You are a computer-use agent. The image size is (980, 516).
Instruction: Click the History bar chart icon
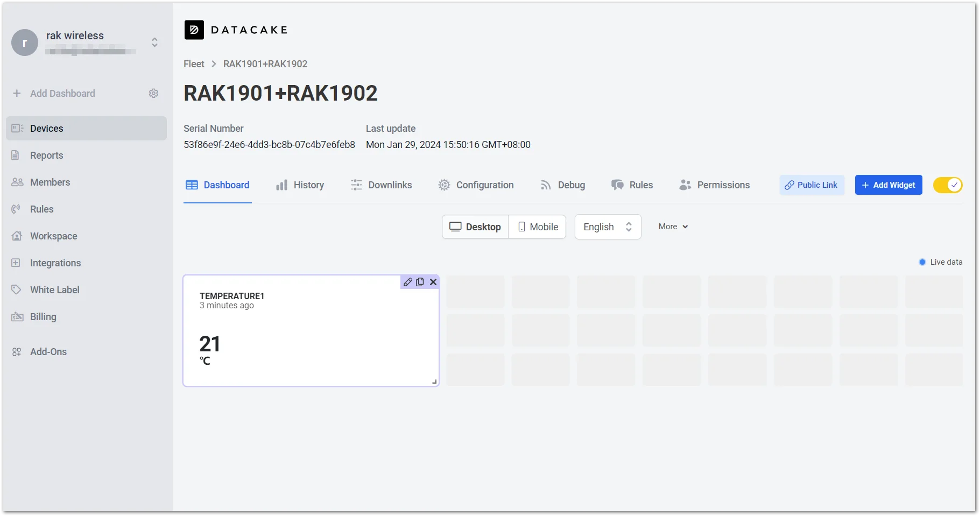[281, 185]
